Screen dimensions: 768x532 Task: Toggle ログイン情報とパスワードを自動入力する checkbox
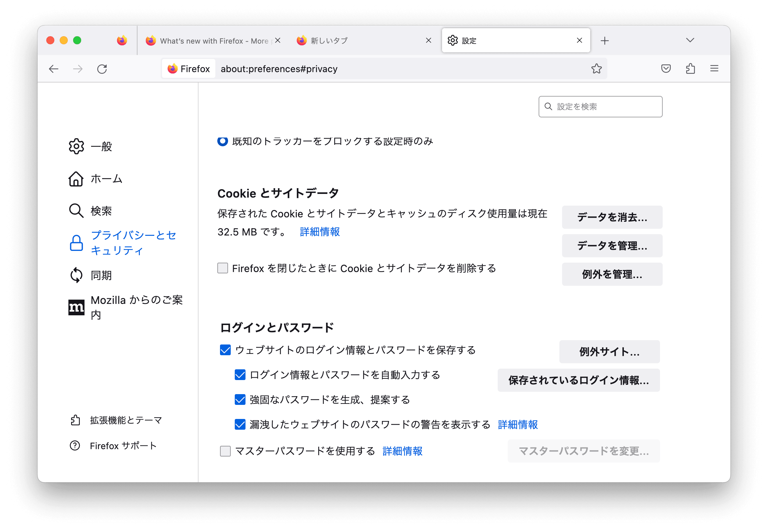240,375
